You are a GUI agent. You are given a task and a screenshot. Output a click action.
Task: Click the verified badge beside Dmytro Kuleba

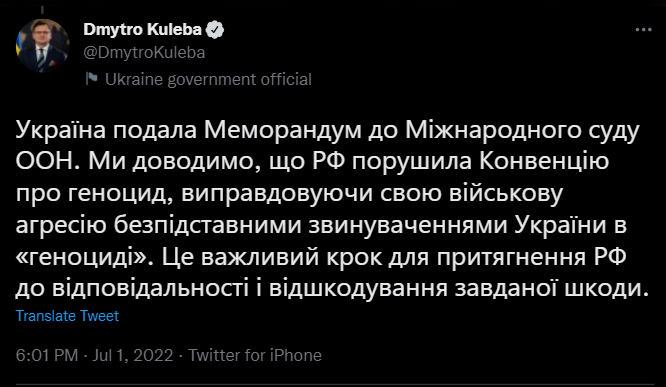click(215, 30)
